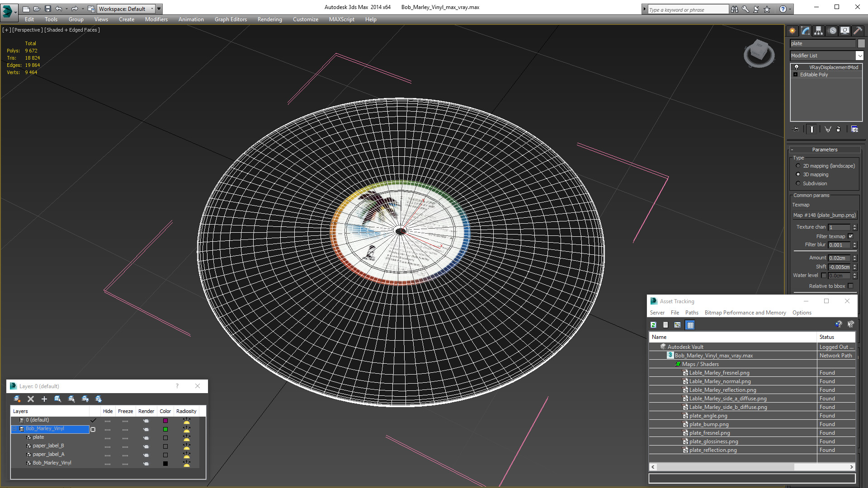
Task: Switch to the Create panel star icon
Action: (x=793, y=31)
